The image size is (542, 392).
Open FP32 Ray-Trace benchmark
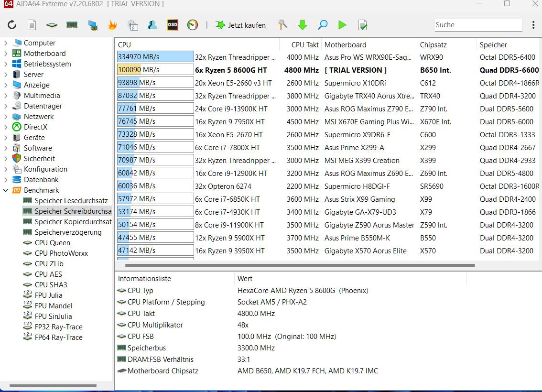(58, 327)
